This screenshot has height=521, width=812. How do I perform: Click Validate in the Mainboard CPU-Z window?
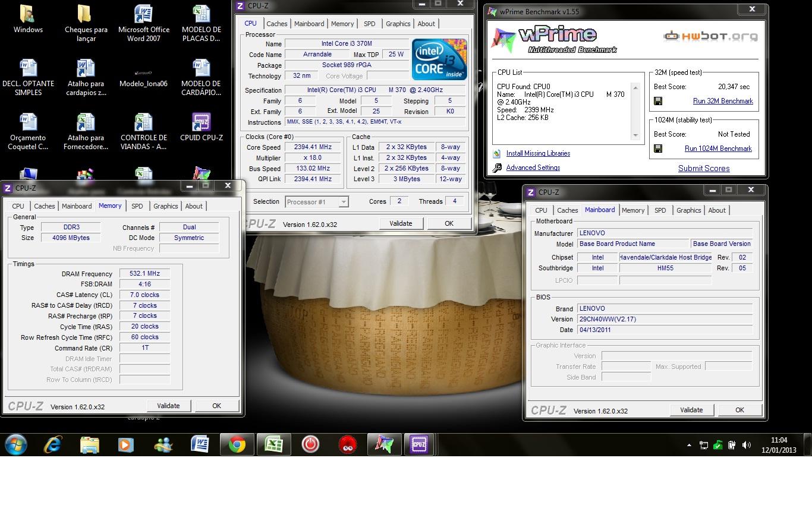tap(691, 410)
